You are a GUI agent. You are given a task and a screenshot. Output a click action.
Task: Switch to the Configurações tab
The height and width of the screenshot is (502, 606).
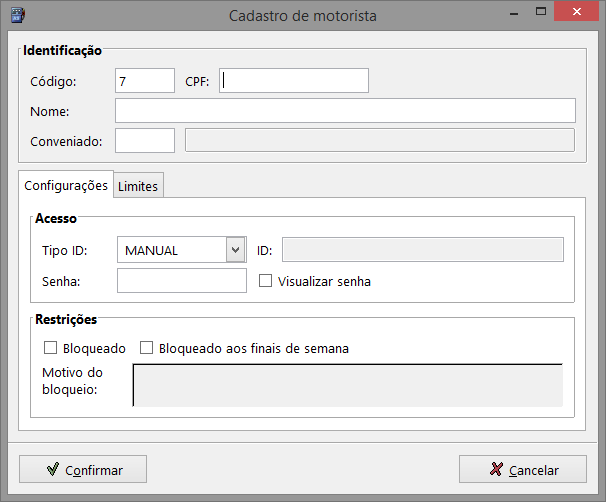pos(66,185)
